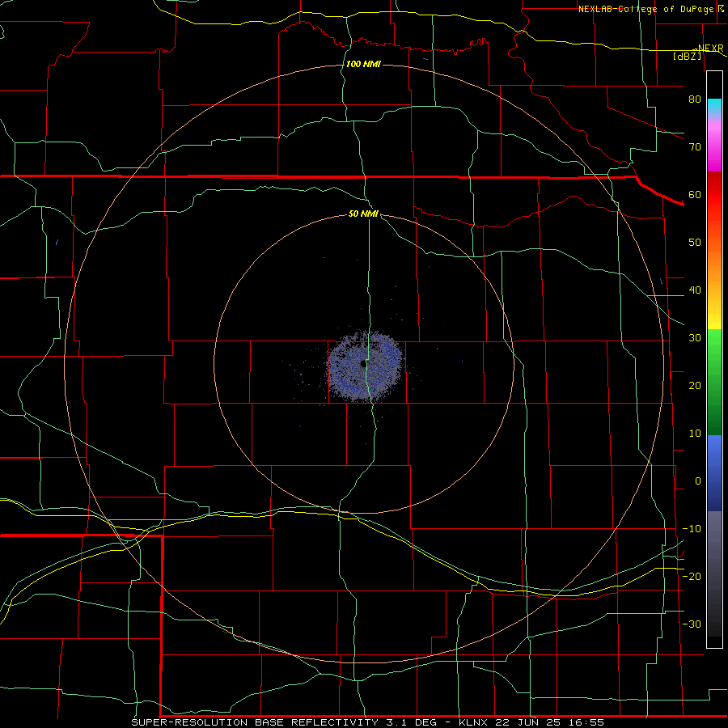
Task: Click the magenta section of the color bar
Action: click(714, 146)
